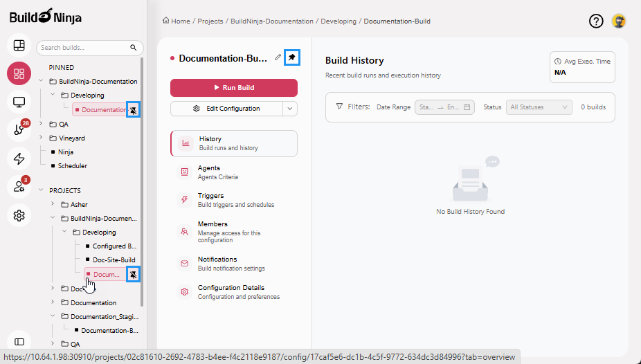This screenshot has height=364, width=641.
Task: Click the help question mark icon
Action: click(596, 21)
